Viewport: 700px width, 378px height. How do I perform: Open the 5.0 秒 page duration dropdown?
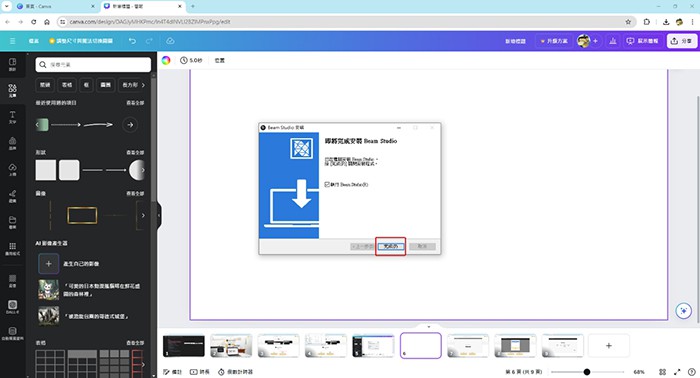(x=191, y=60)
